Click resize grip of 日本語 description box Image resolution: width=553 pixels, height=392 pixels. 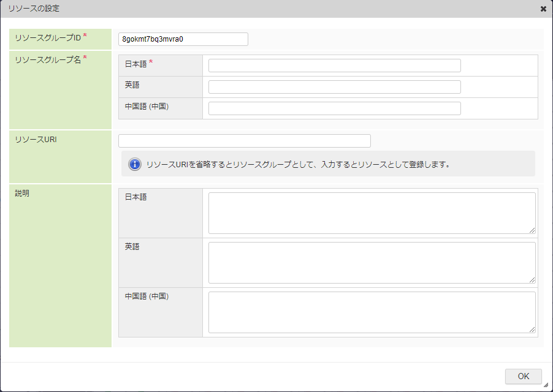click(x=532, y=230)
